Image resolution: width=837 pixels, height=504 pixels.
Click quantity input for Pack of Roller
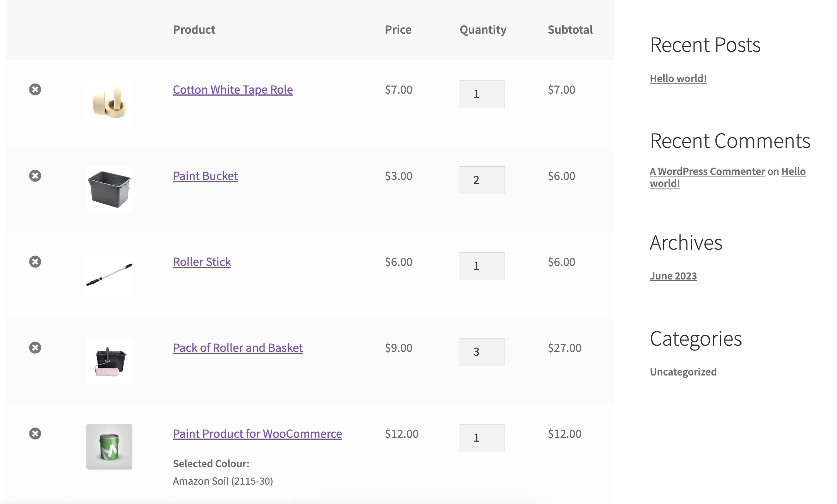point(482,352)
